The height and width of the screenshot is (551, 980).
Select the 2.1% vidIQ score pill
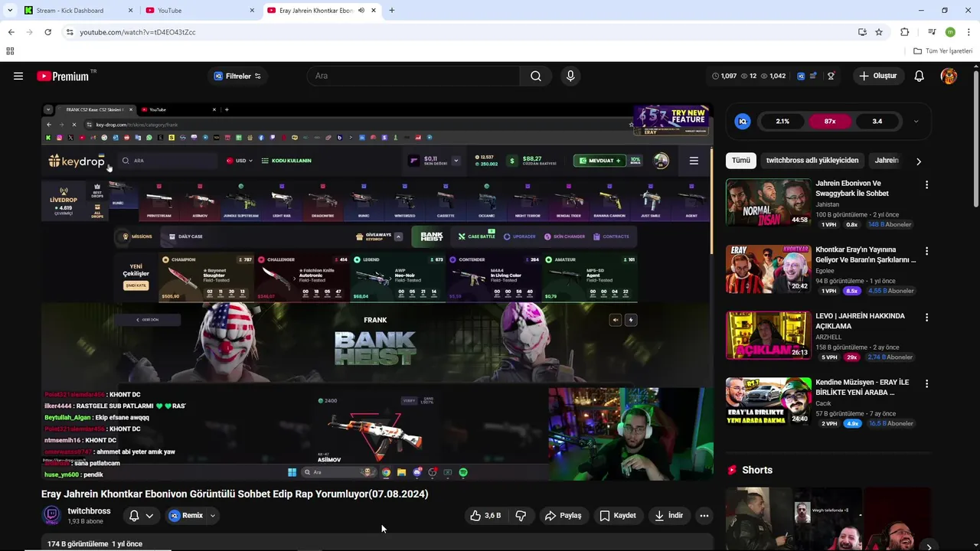[x=782, y=121]
